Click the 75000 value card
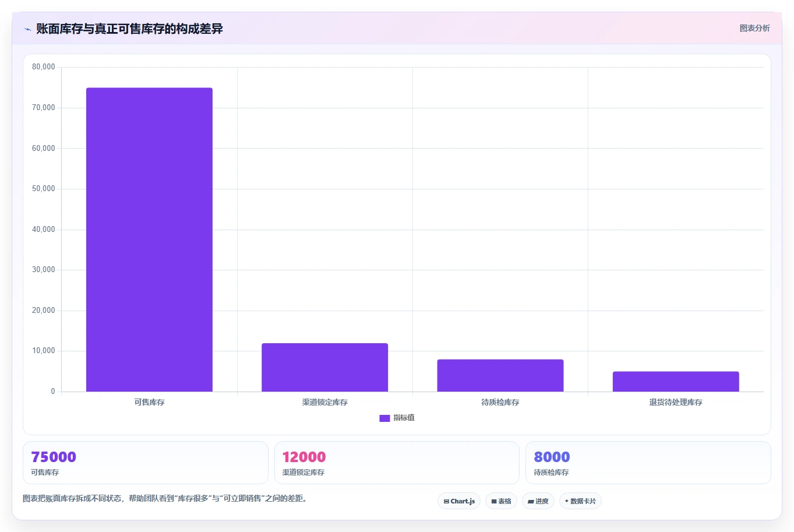794x532 pixels. [146, 463]
